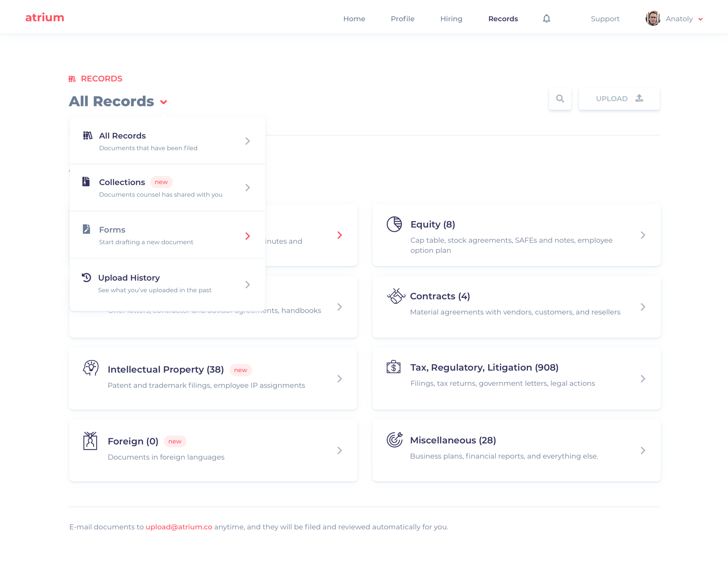Collapse the All Records heading dropdown
This screenshot has height=587, width=728.
pos(164,102)
